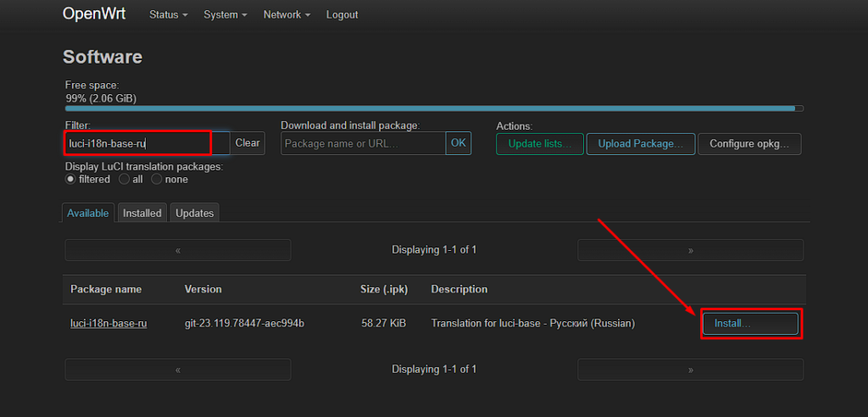Click the Software page heading
The height and width of the screenshot is (417, 868).
point(103,57)
